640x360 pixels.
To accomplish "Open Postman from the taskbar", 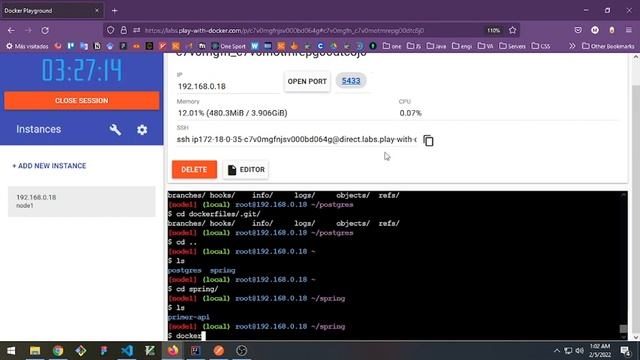I will (219, 351).
